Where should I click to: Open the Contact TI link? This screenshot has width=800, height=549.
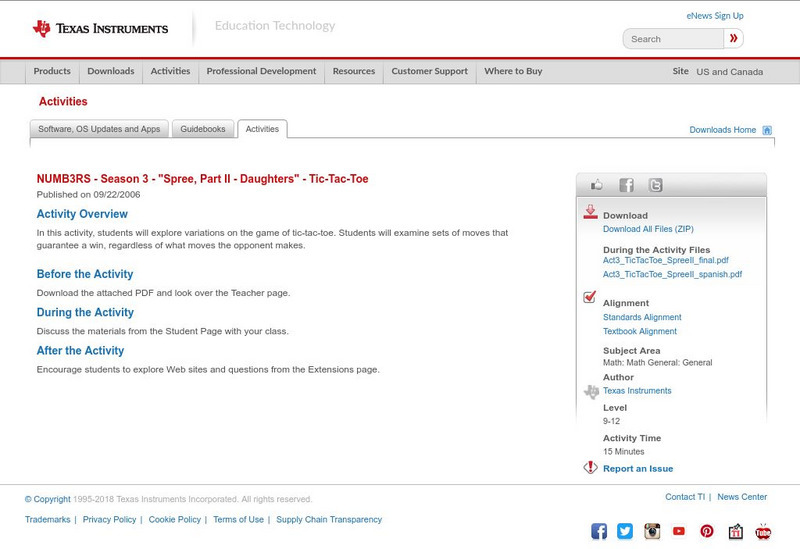click(x=685, y=497)
